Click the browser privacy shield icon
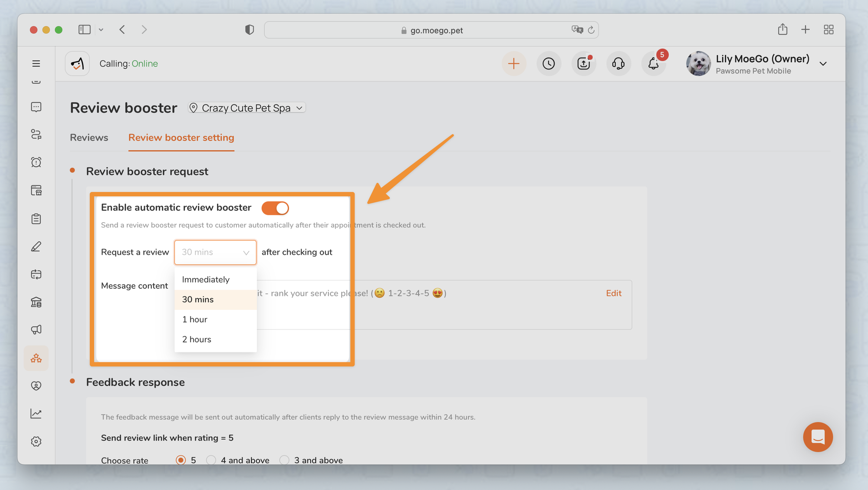Viewport: 868px width, 490px height. (x=250, y=30)
